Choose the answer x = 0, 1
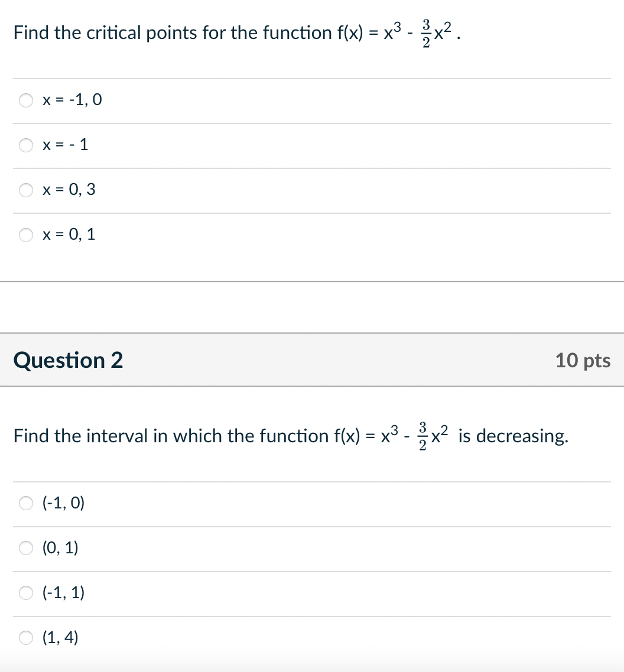The image size is (624, 672). 26,234
